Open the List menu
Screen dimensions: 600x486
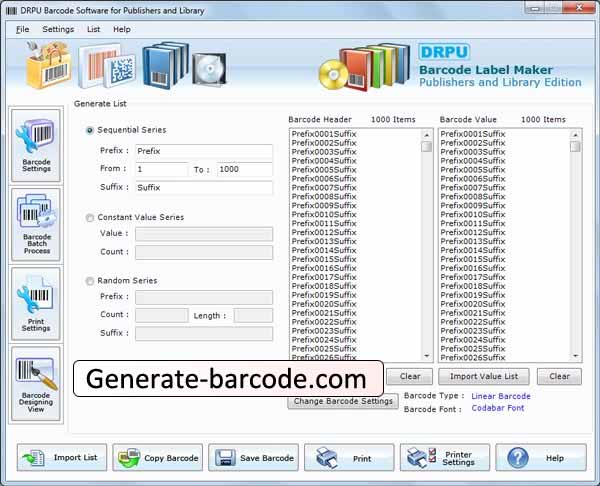coord(93,29)
